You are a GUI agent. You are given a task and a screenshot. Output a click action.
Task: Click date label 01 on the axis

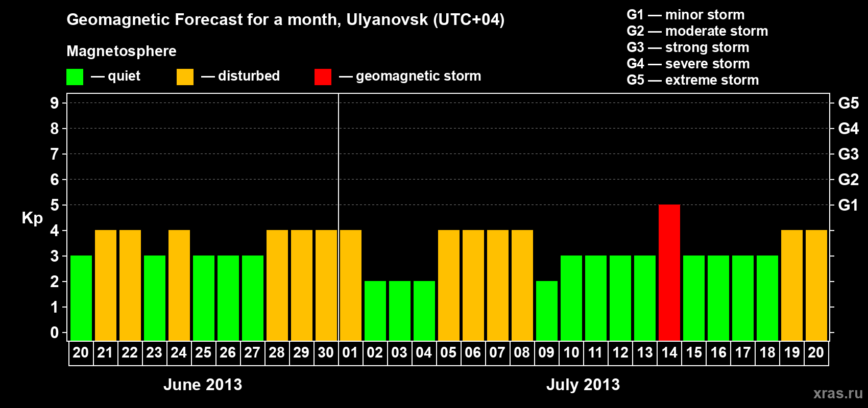coord(350,353)
